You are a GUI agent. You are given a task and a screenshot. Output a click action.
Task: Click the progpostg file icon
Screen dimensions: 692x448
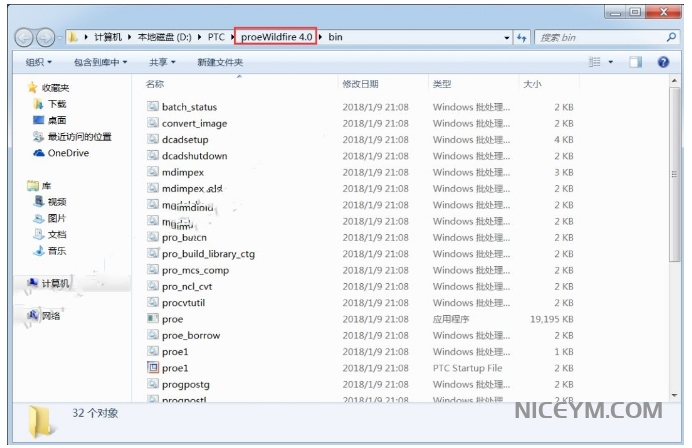(x=153, y=384)
